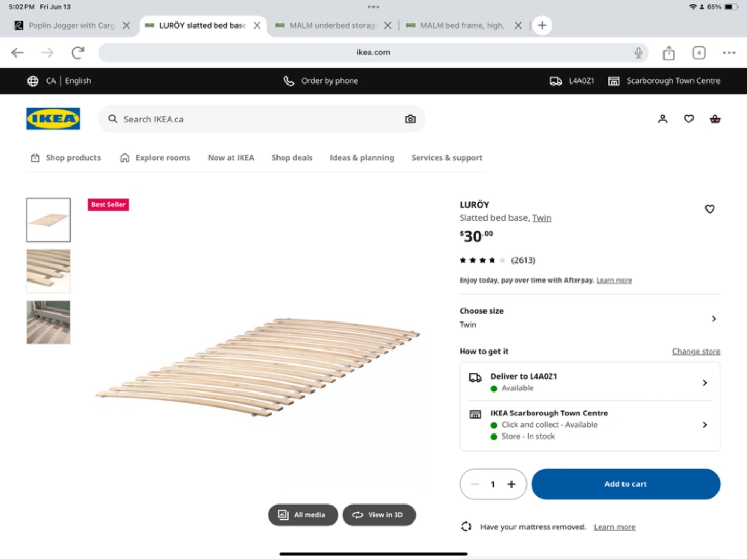This screenshot has height=560, width=747.
Task: Open the Services & support menu
Action: click(x=447, y=158)
